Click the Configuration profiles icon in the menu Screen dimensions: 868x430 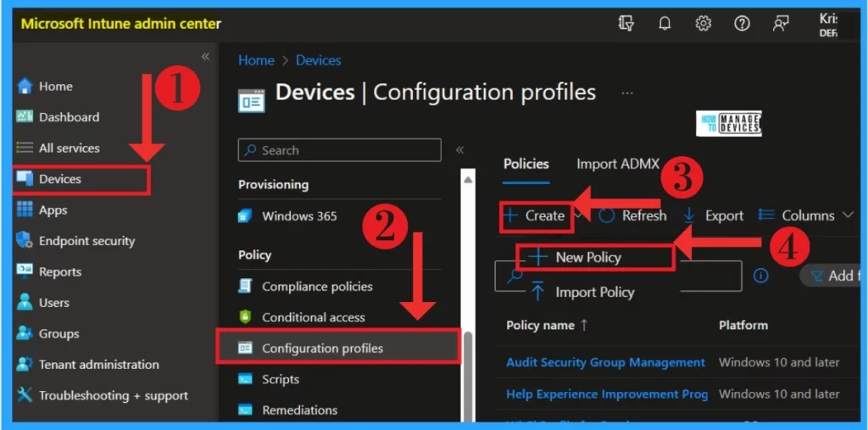point(245,348)
